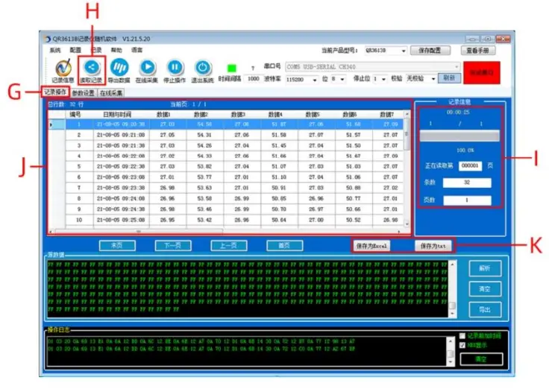Open the 位 data bits dropdown
This screenshot has width=549, height=392.
pyautogui.click(x=338, y=79)
